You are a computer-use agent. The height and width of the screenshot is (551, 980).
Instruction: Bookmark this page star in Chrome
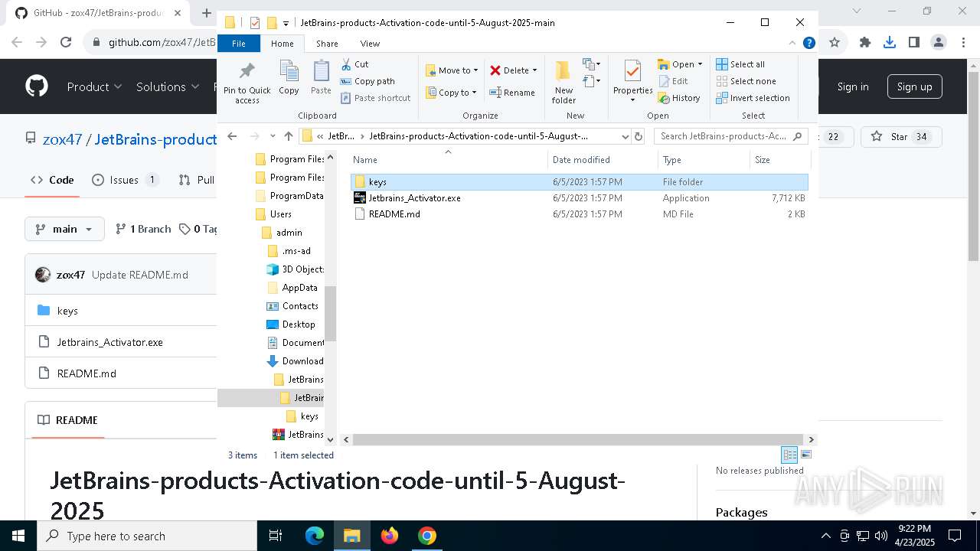point(835,43)
